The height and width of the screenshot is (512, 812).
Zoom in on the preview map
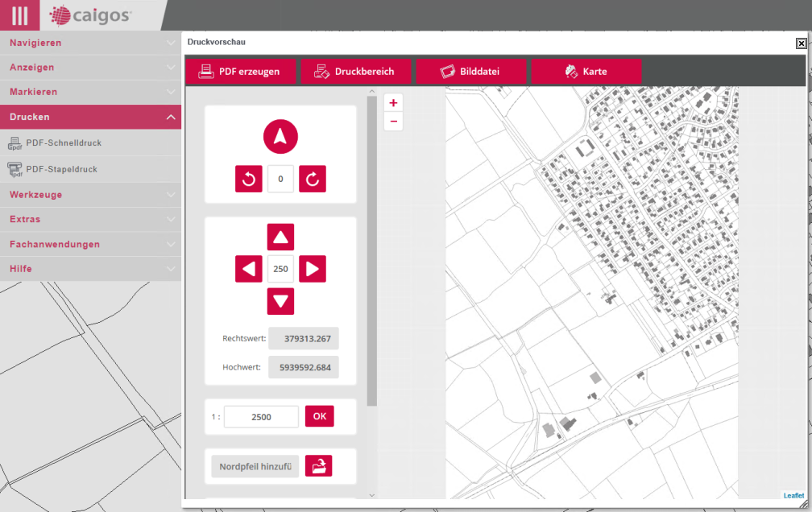[393, 103]
